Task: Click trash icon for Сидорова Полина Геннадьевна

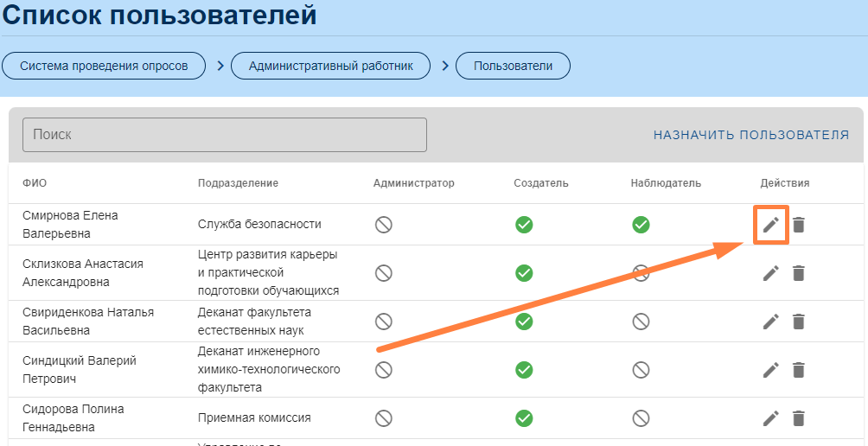Action: [x=799, y=418]
